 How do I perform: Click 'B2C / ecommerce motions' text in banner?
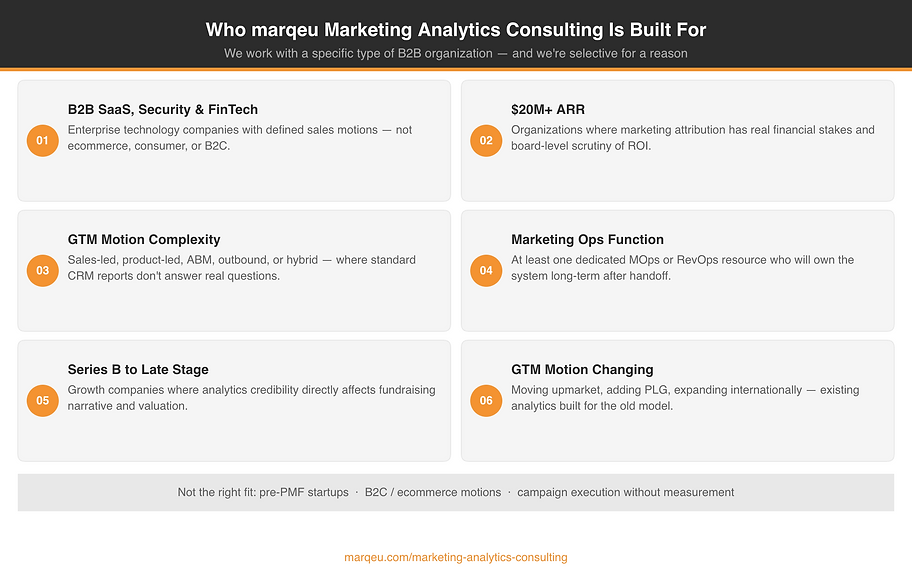tap(433, 493)
